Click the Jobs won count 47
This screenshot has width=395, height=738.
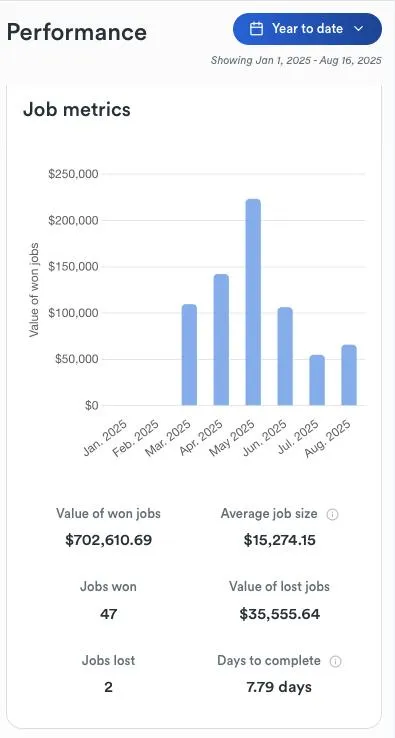pos(109,614)
